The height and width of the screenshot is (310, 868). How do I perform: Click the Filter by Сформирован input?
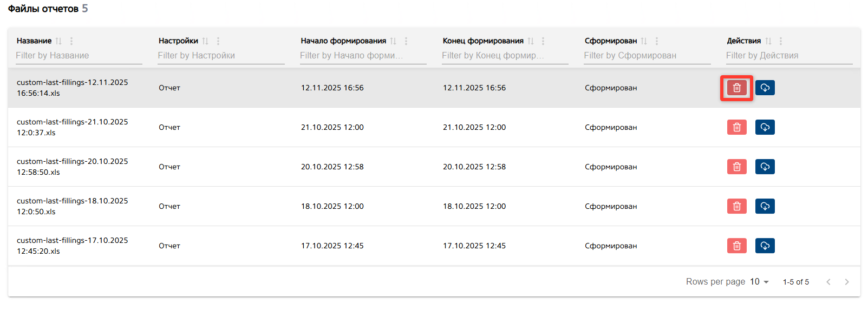pos(647,56)
